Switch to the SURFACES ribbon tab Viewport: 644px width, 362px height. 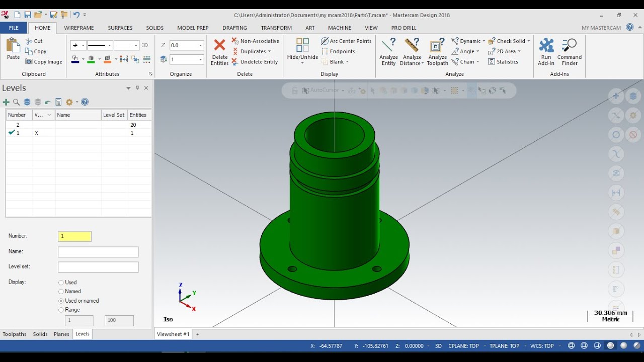point(120,28)
